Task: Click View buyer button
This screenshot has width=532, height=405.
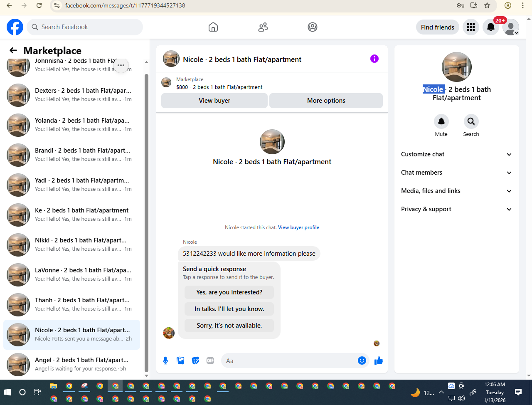Action: pos(214,101)
